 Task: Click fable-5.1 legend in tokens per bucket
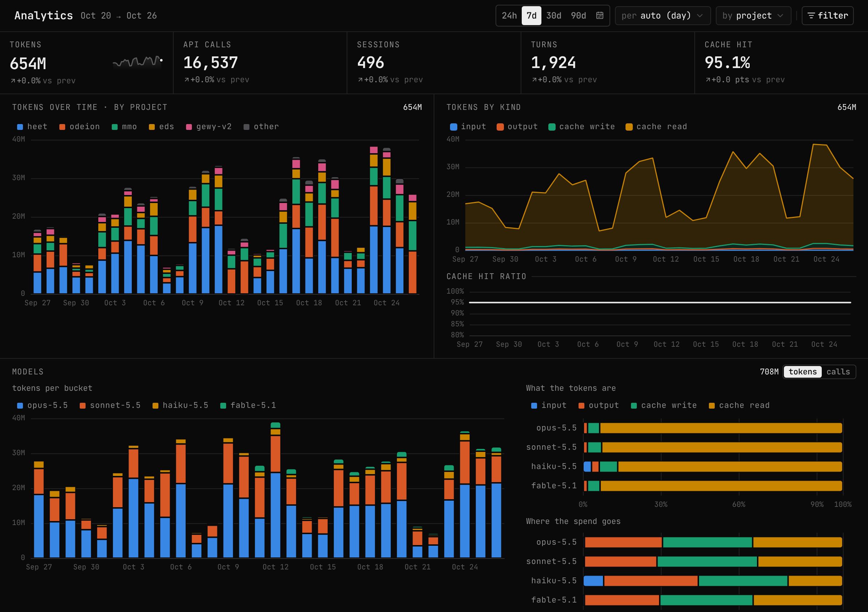coord(248,405)
